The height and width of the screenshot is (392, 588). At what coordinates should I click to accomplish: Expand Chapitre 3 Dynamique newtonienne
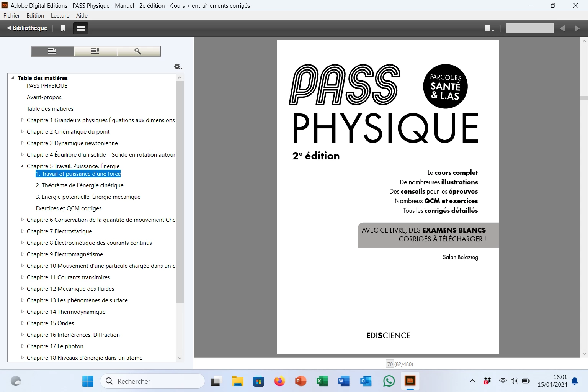(22, 143)
